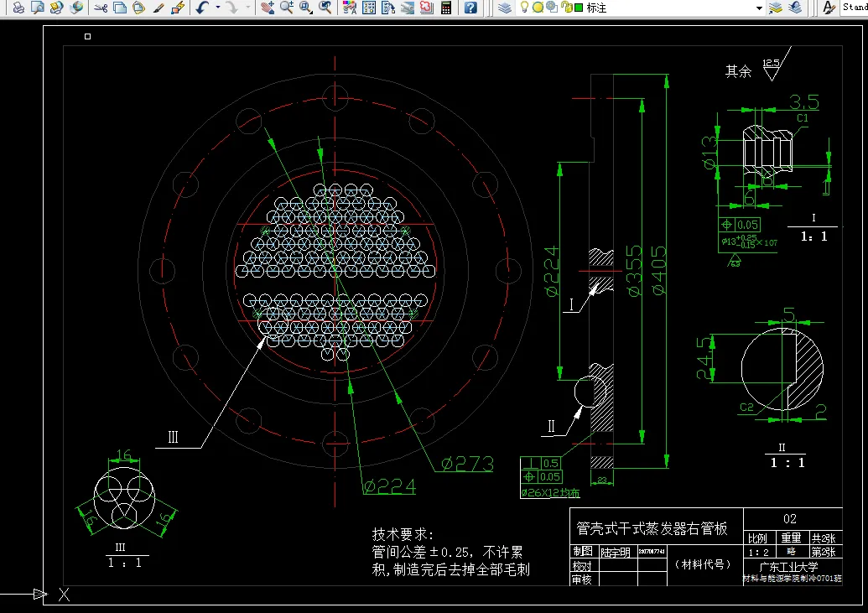Select the 24.5 dimension in detail II
Screen dimensions: 868x613
pos(704,358)
